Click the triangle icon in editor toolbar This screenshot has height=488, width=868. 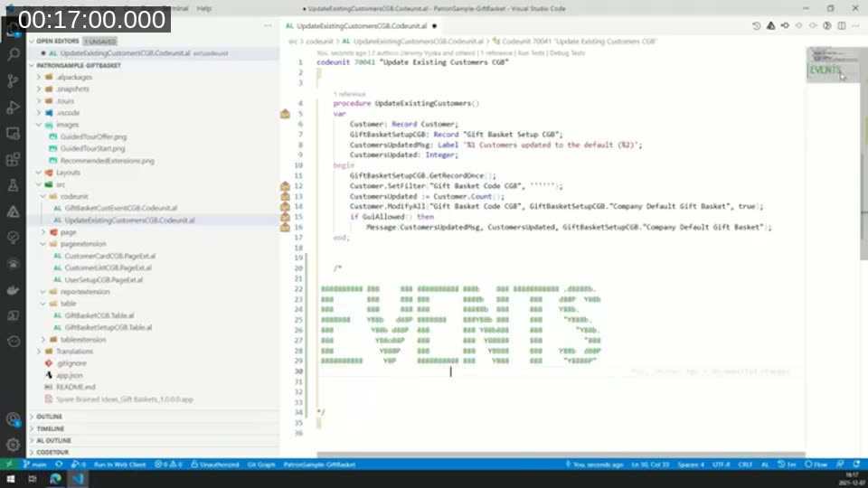pos(770,26)
